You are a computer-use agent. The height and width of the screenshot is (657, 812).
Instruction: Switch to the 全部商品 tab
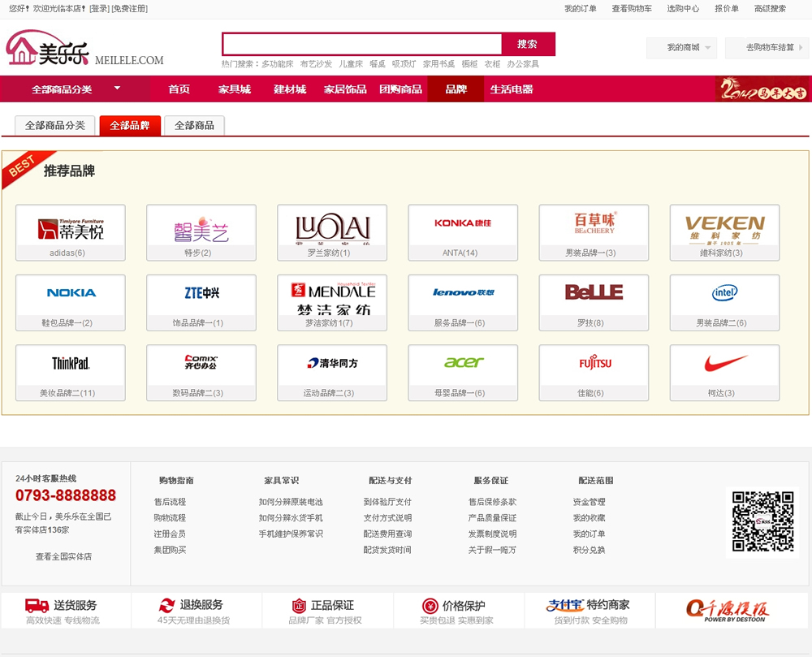(194, 126)
